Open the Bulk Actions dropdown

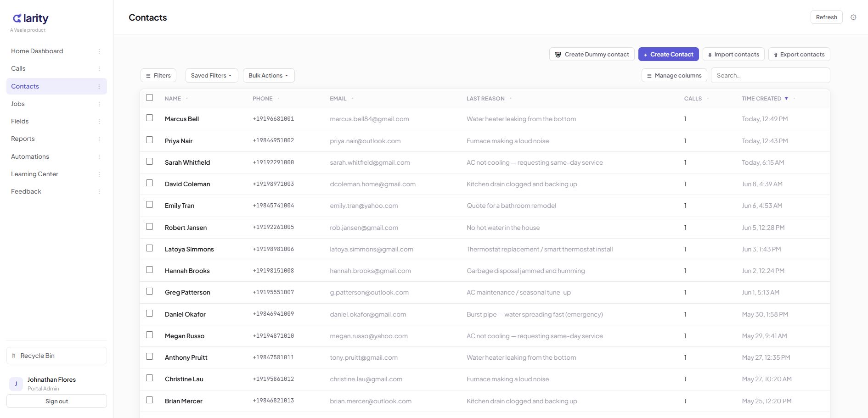click(x=269, y=75)
